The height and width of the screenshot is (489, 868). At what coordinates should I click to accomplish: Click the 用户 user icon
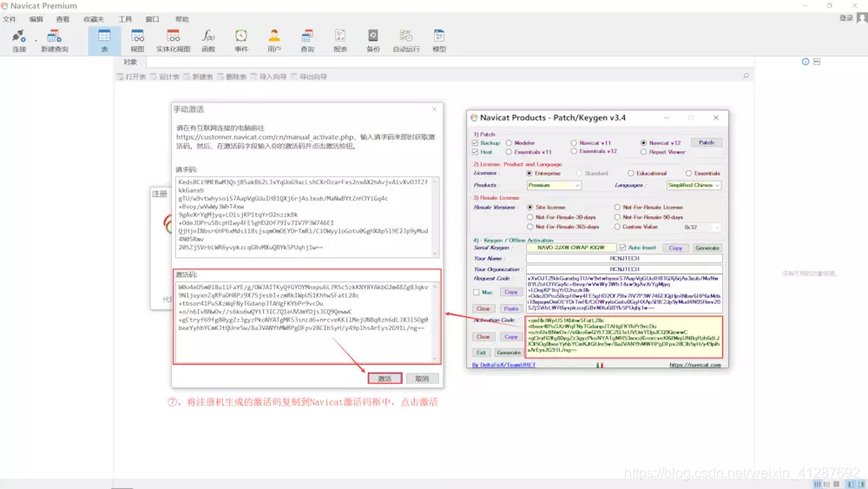point(274,41)
